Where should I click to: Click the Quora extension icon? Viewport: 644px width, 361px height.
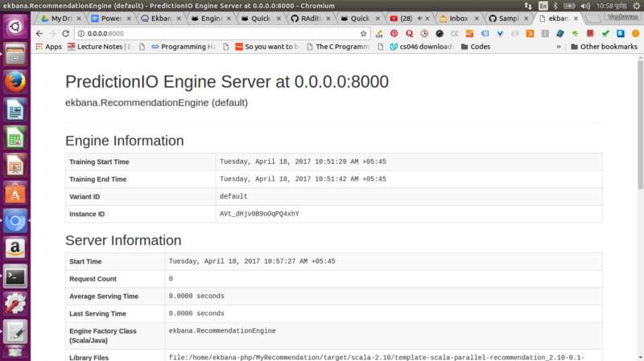coord(410,34)
